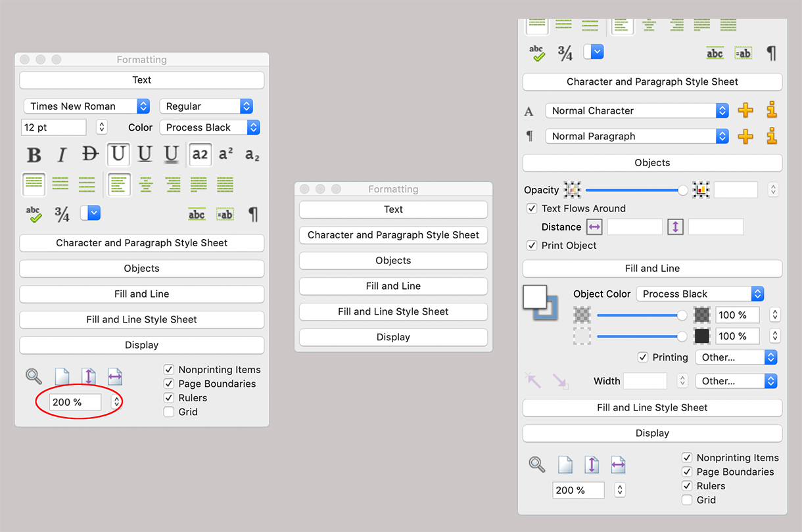Screen dimensions: 802x532
Task: Enable superscript text formatting
Action: [x=226, y=154]
